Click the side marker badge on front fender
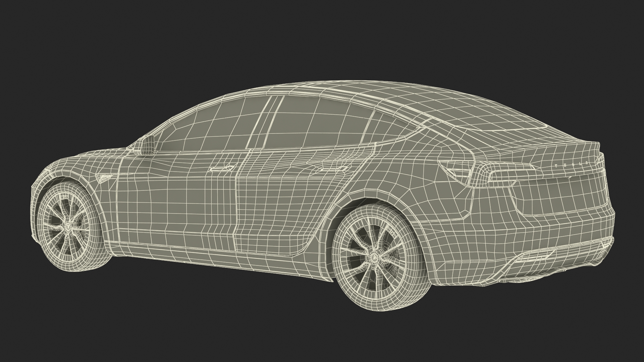The height and width of the screenshot is (362, 644). (103, 177)
